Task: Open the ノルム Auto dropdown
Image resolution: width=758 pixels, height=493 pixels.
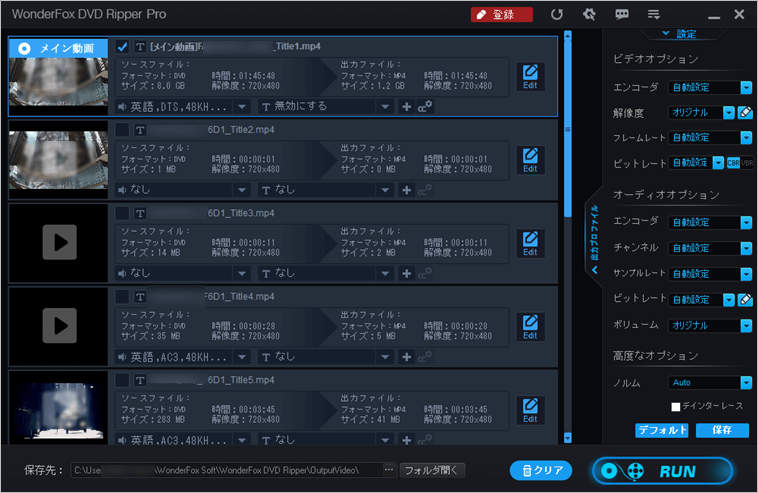Action: pyautogui.click(x=745, y=382)
